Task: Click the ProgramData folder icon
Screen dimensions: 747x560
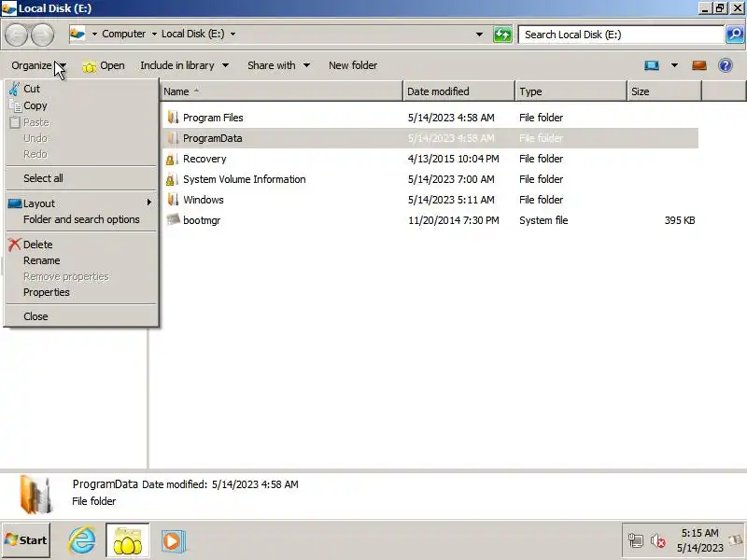Action: (173, 137)
